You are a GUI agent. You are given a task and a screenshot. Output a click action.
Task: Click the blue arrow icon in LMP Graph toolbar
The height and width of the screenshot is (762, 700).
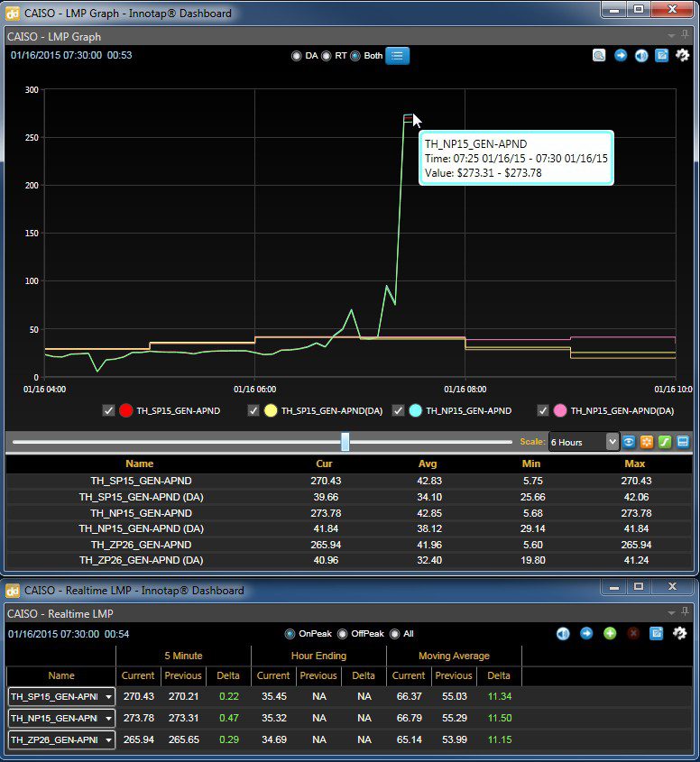621,55
